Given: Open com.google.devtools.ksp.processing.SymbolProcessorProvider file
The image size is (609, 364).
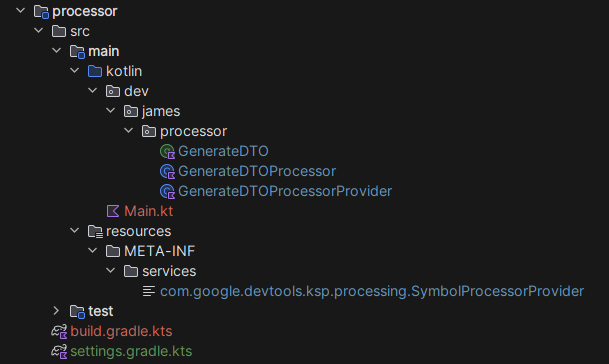Looking at the screenshot, I should 372,291.
